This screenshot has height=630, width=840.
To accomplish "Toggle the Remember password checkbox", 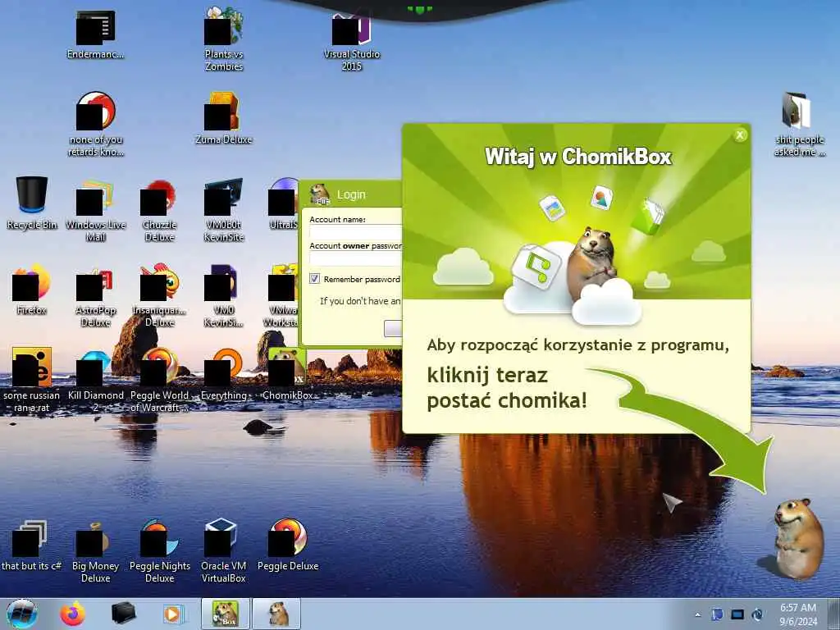I will pyautogui.click(x=314, y=279).
